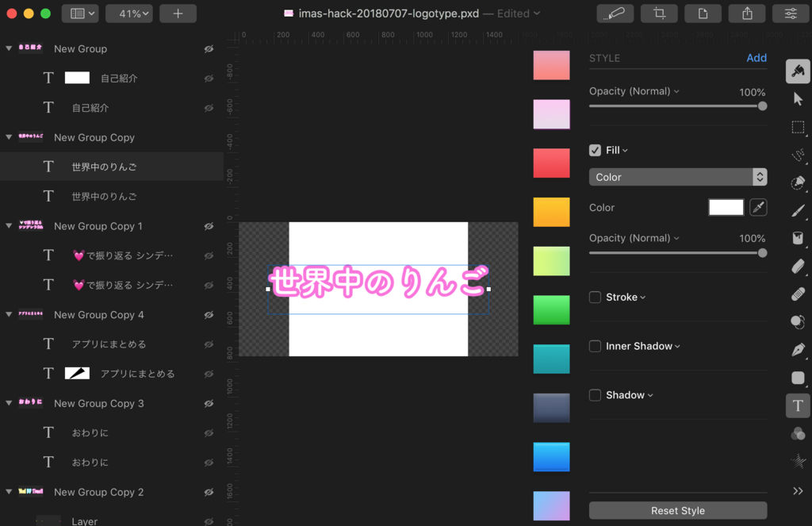Select the Color Fill bucket tool
The height and width of the screenshot is (526, 812).
pyautogui.click(x=798, y=238)
